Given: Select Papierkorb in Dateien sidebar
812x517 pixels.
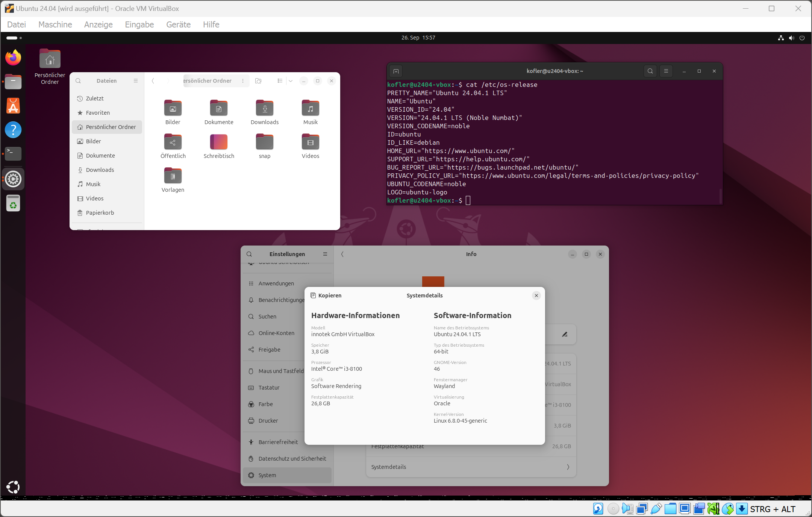Looking at the screenshot, I should pyautogui.click(x=107, y=213).
